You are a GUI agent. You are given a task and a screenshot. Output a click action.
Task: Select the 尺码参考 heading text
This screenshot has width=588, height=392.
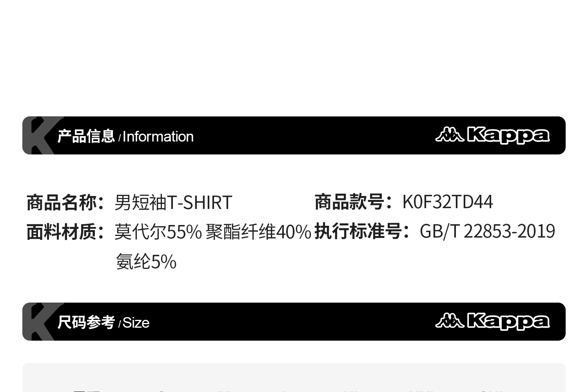click(86, 323)
